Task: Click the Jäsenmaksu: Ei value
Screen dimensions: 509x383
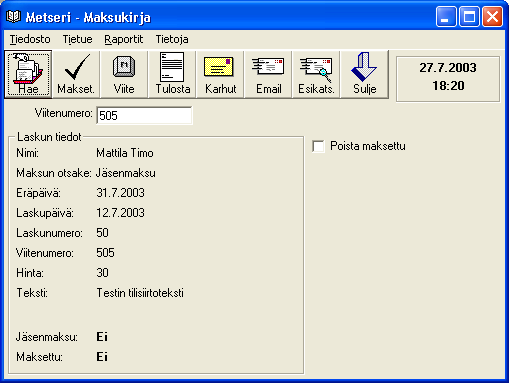Action: pos(102,337)
